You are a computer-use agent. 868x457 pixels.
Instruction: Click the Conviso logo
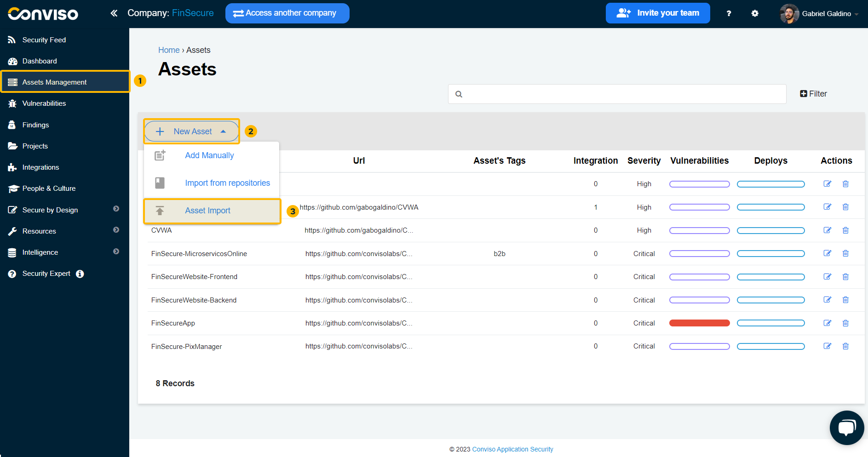43,14
